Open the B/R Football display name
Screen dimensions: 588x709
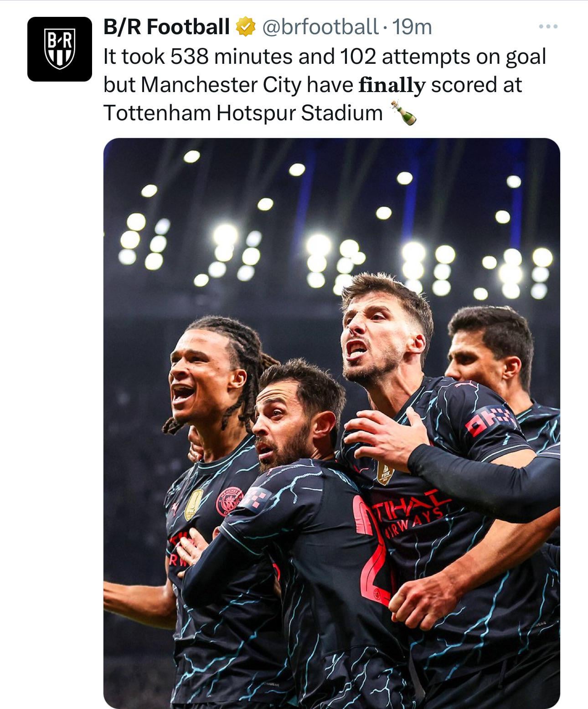(x=166, y=27)
